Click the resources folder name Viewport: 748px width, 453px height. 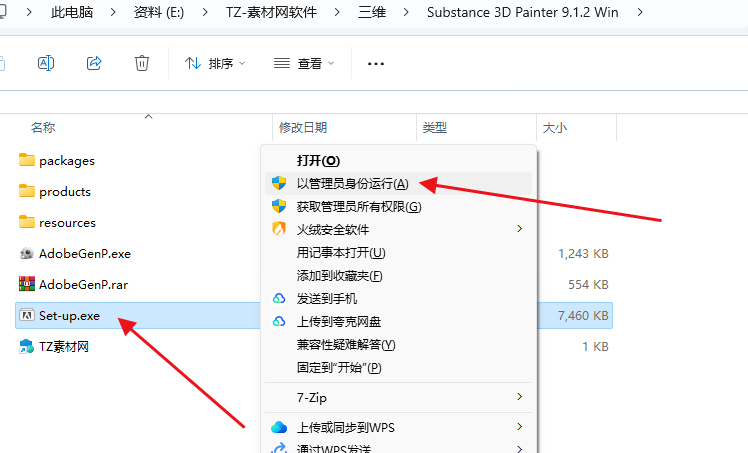pos(67,223)
